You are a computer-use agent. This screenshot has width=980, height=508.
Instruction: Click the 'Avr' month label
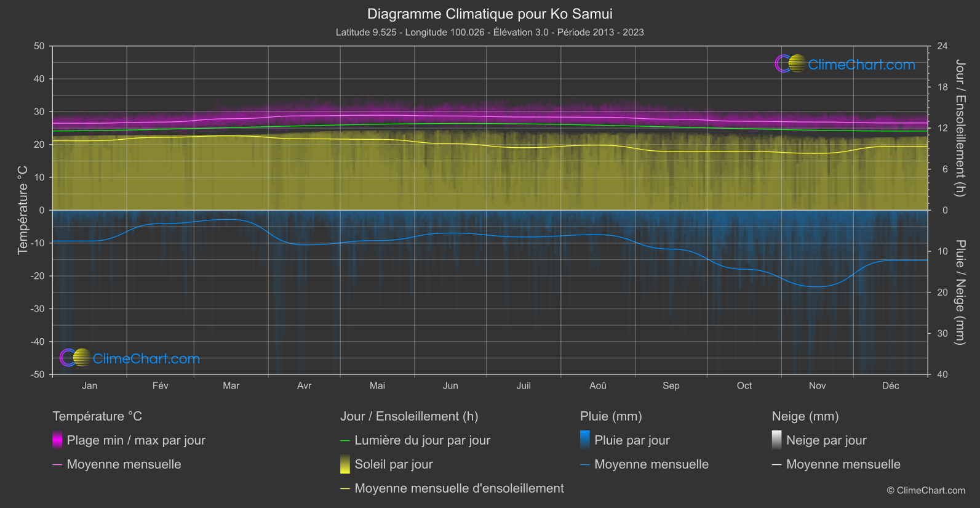(305, 385)
